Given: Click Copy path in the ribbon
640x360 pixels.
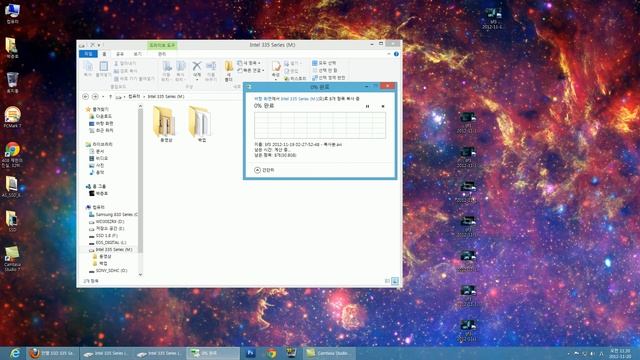Looking at the screenshot, I should [x=125, y=71].
